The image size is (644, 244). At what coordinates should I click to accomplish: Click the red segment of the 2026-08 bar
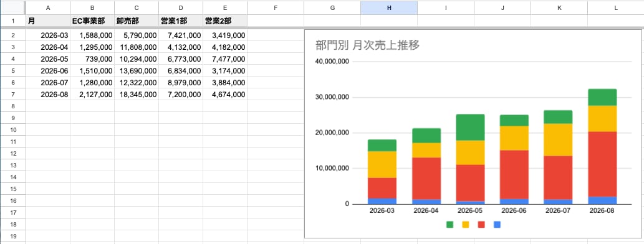[602, 164]
